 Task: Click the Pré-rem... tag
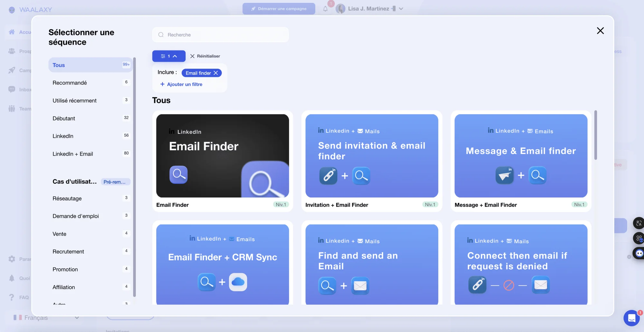tap(115, 182)
